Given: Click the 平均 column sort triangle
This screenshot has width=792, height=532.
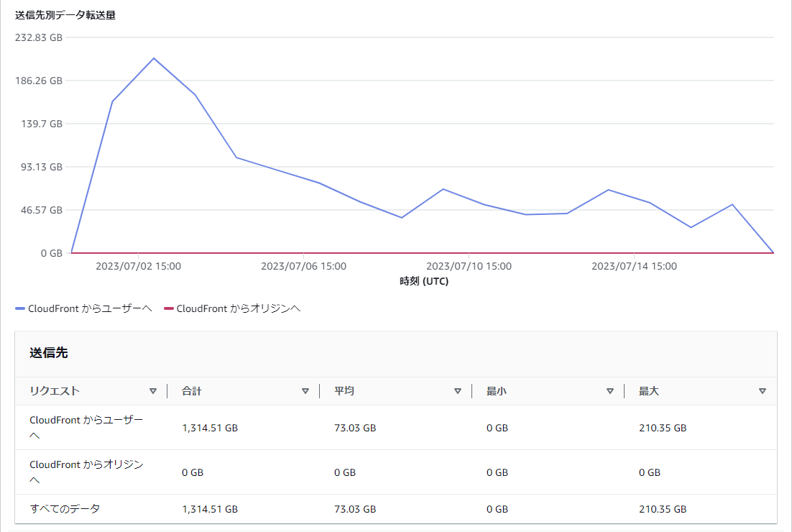Looking at the screenshot, I should [x=457, y=391].
